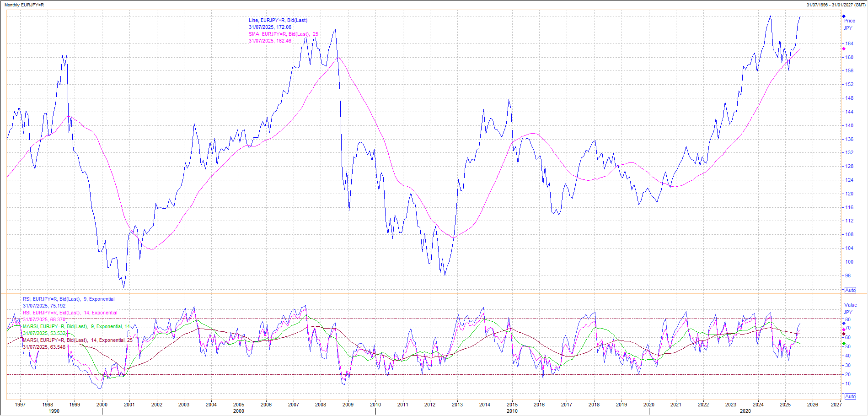Select the dark red MARSI 14 Exponential 25 legend label
Screen dimensions: 868x416
(x=77, y=340)
